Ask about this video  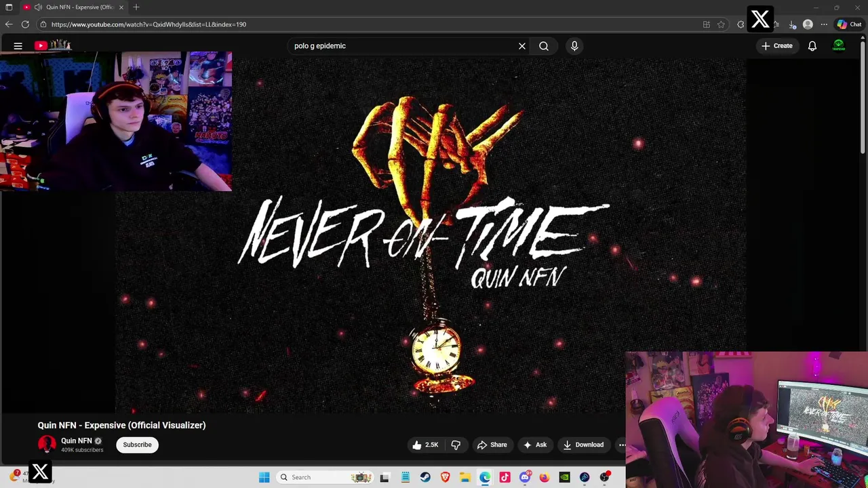535,445
